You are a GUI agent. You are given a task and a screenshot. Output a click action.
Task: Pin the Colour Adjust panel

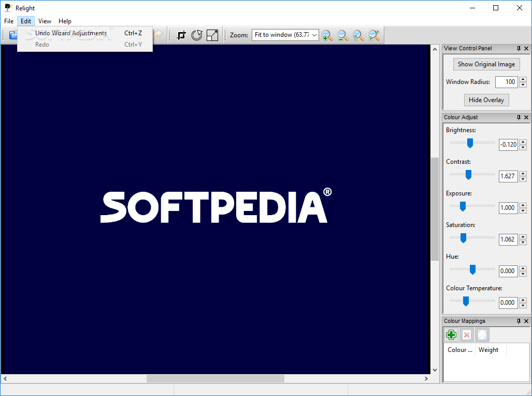point(519,118)
